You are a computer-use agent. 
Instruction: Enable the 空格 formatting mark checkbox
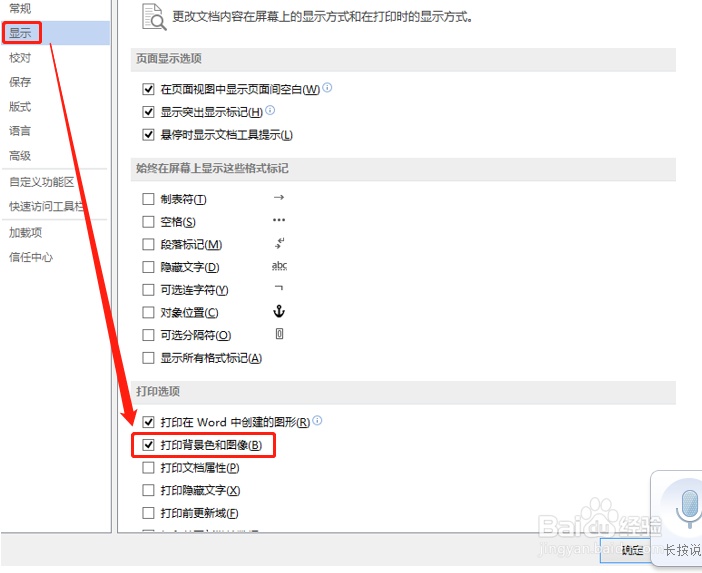point(148,222)
